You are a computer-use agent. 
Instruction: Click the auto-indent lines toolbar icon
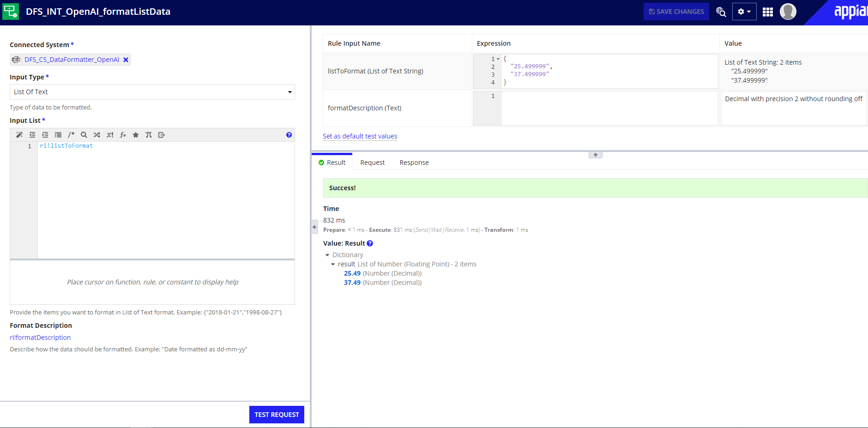pyautogui.click(x=58, y=135)
